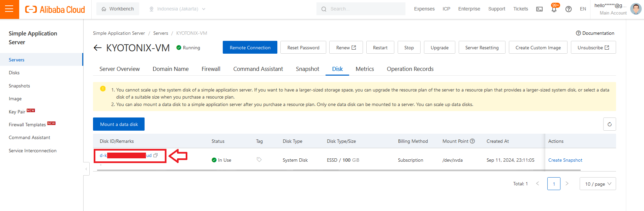Open the Expenses menu

tap(424, 9)
